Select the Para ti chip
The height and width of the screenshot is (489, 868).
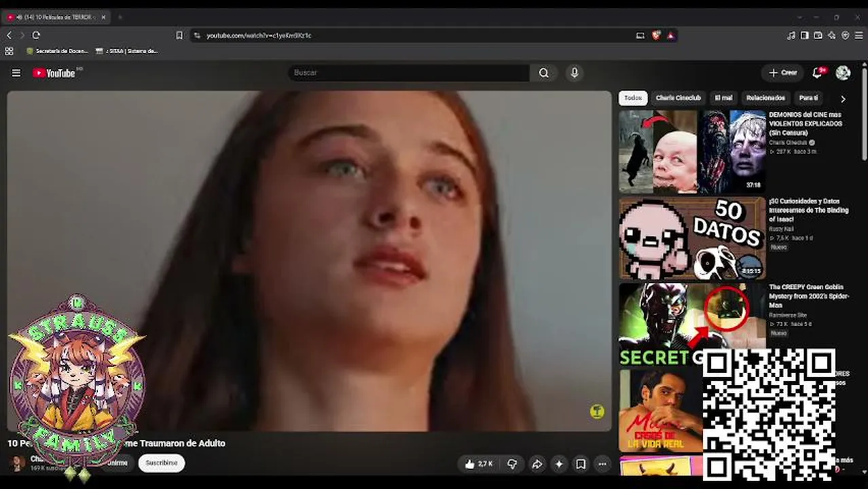(808, 98)
